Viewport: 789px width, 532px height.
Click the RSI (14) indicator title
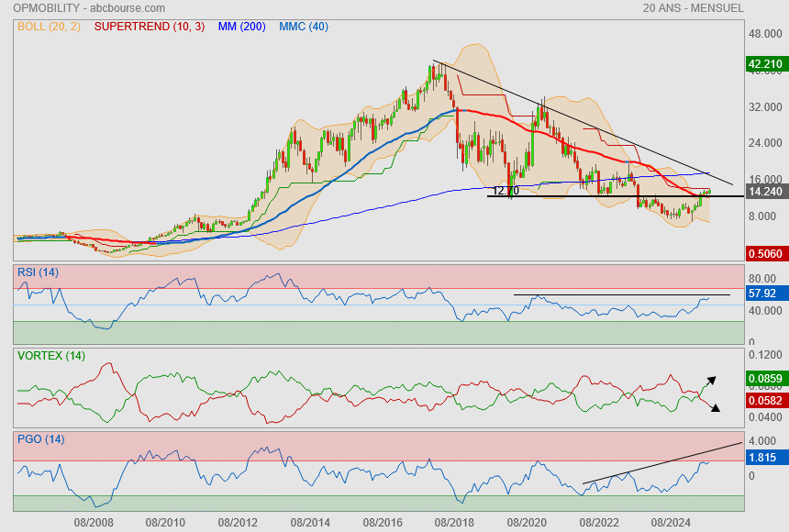[x=38, y=272]
